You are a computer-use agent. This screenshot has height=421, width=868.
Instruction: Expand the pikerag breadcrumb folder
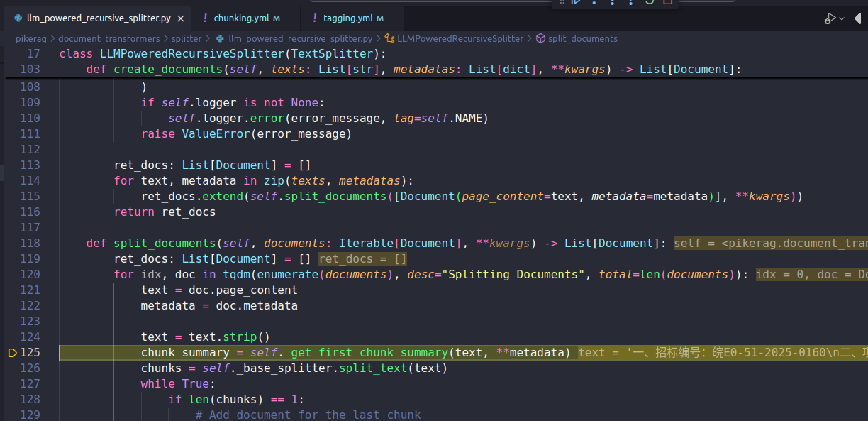(x=32, y=38)
